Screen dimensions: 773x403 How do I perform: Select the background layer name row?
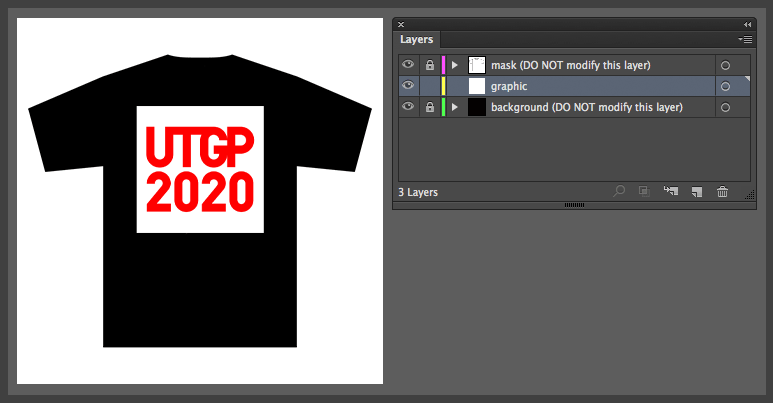[x=587, y=107]
